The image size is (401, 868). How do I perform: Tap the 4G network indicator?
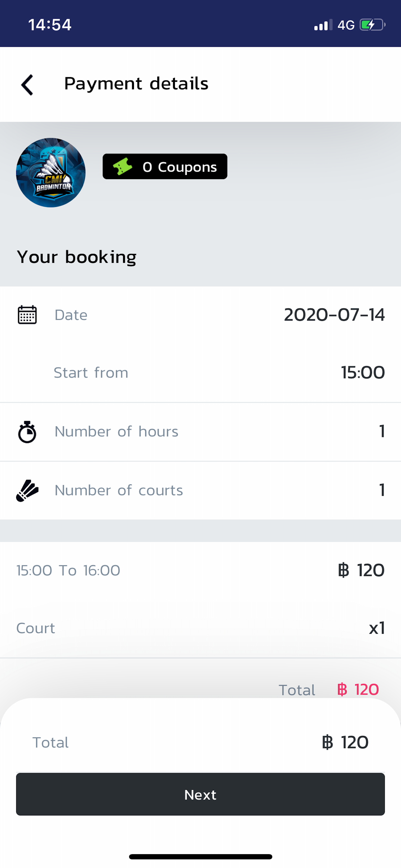pos(346,25)
